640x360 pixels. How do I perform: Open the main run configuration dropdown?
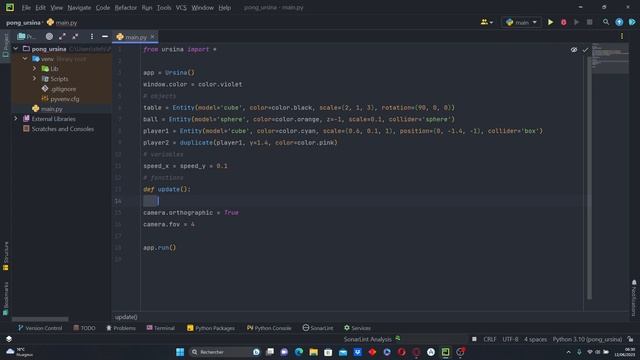521,22
